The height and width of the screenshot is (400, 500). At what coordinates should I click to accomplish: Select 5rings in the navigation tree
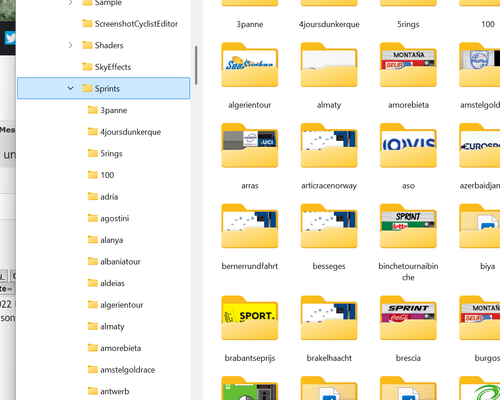tap(111, 153)
